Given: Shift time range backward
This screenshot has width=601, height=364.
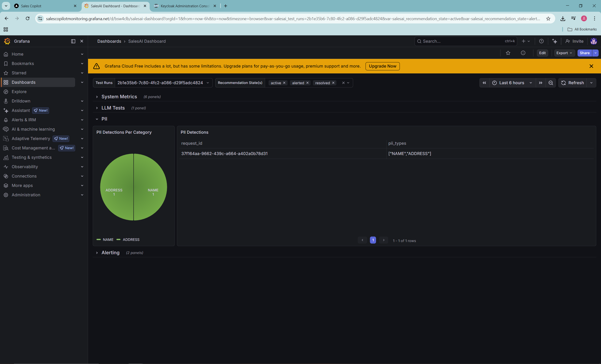Looking at the screenshot, I should tap(484, 83).
